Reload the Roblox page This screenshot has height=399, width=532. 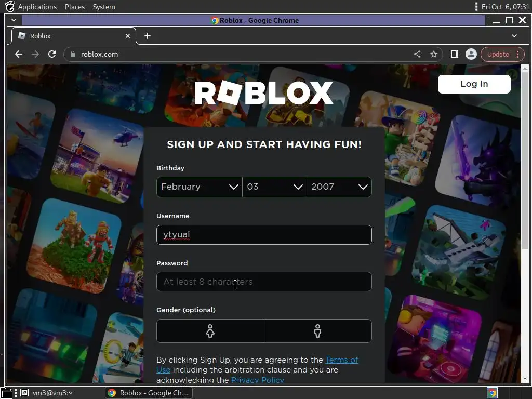[52, 54]
